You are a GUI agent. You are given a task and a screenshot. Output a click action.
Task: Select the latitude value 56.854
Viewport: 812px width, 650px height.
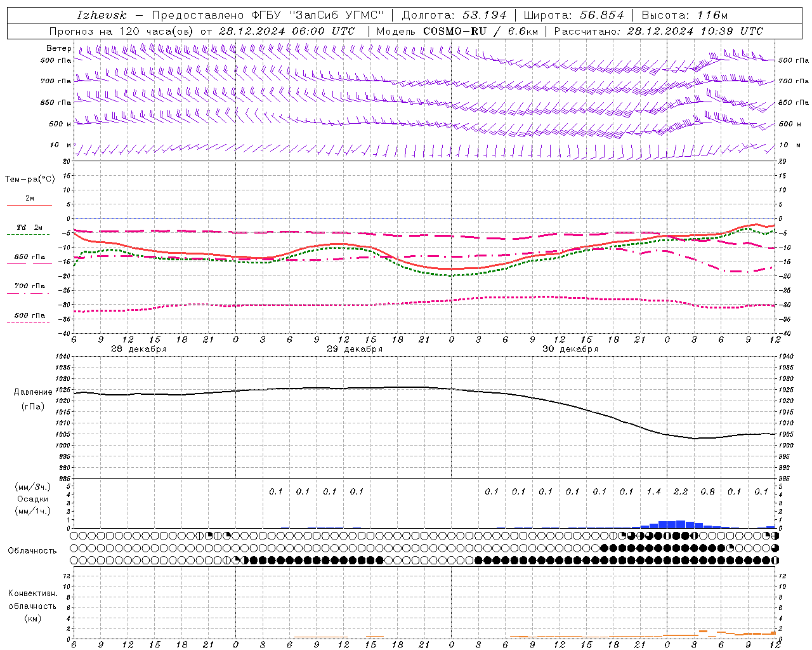coord(601,15)
